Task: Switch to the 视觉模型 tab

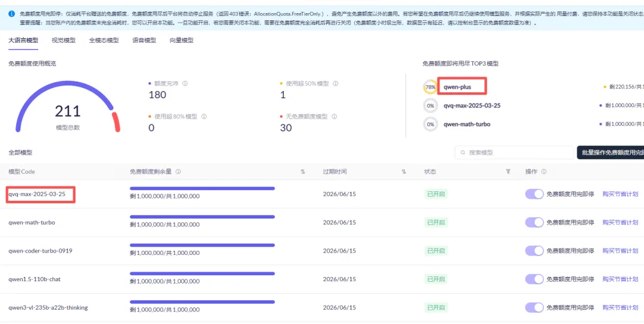Action: pyautogui.click(x=63, y=40)
